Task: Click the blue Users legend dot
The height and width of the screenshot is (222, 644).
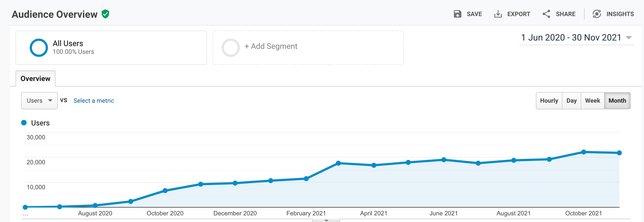Action: coord(24,123)
